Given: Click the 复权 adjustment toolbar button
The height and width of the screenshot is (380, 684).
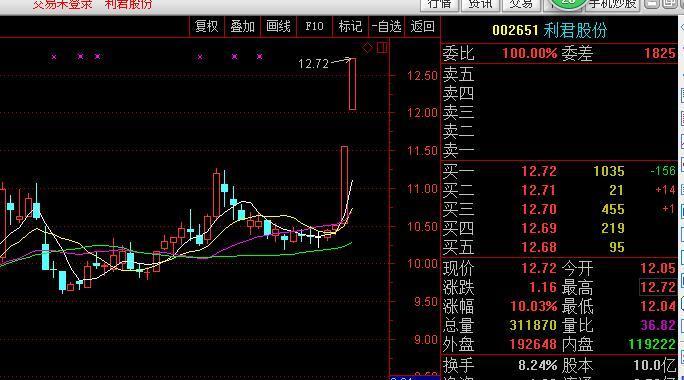Looking at the screenshot, I should point(206,26).
